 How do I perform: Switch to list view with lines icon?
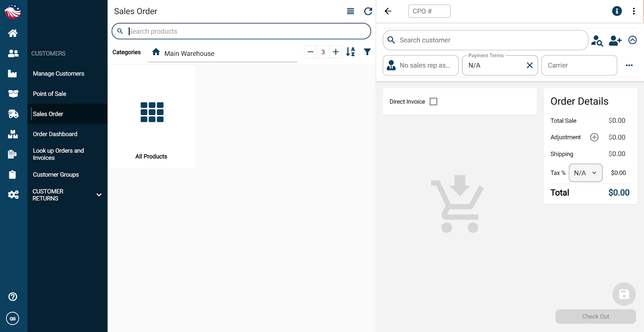[x=351, y=11]
